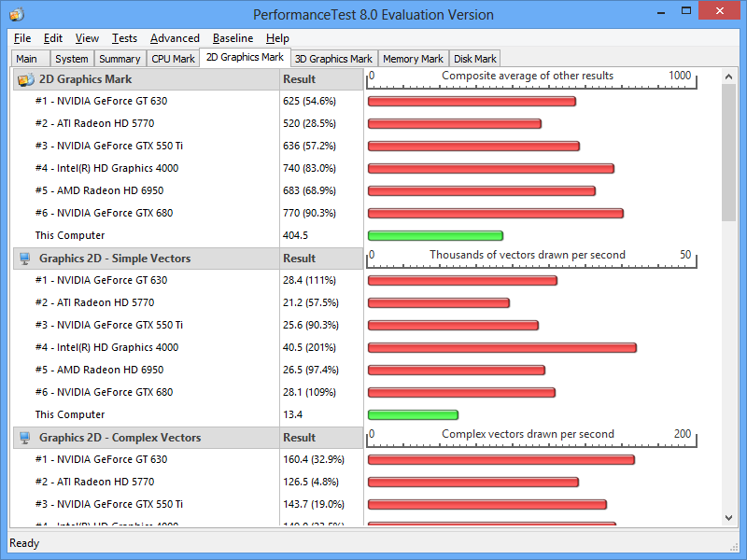Go to the Summary tab

pyautogui.click(x=120, y=59)
